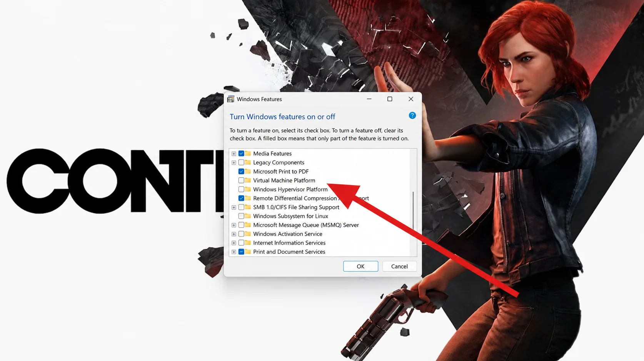Select the "Virtual Machine Platform" label

coord(284,180)
